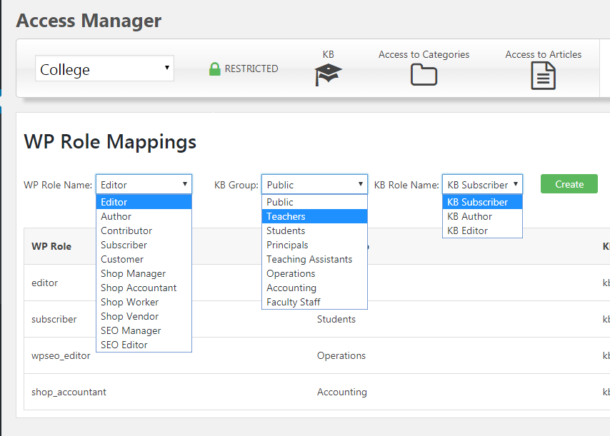This screenshot has width=610, height=436.
Task: Select Subscriber in WP Role list
Action: pyautogui.click(x=144, y=245)
